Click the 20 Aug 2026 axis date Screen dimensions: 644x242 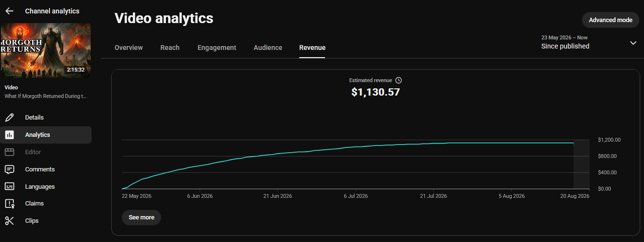click(575, 196)
